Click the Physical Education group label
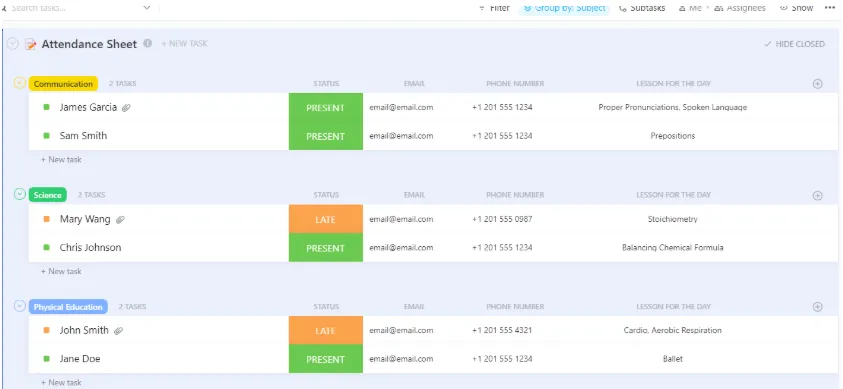Screen dimensions: 843x389 [68, 307]
